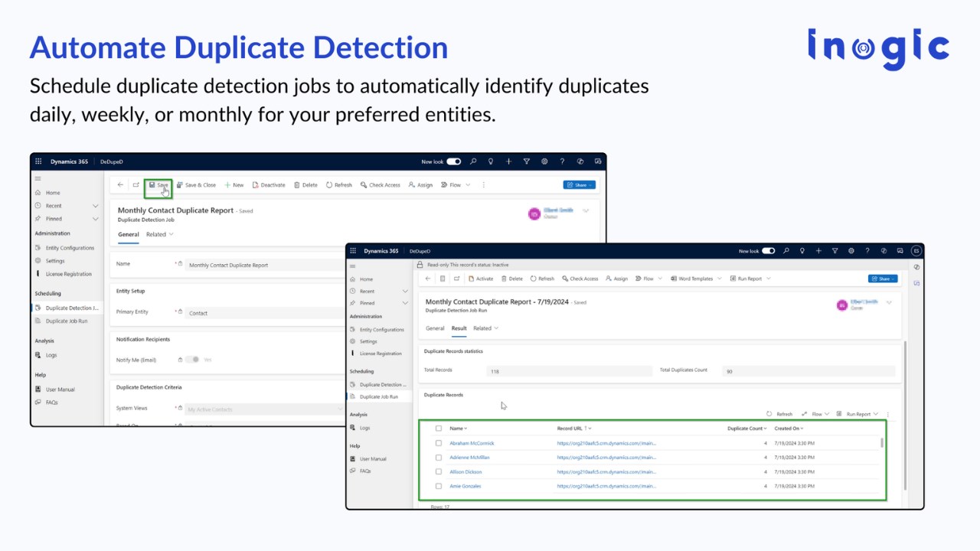Check the Abraham McCormick row checkbox
980x551 pixels.
pos(439,443)
